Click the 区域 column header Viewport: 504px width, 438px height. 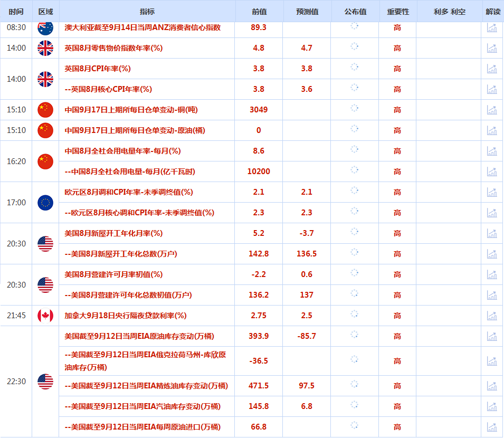[45, 12]
